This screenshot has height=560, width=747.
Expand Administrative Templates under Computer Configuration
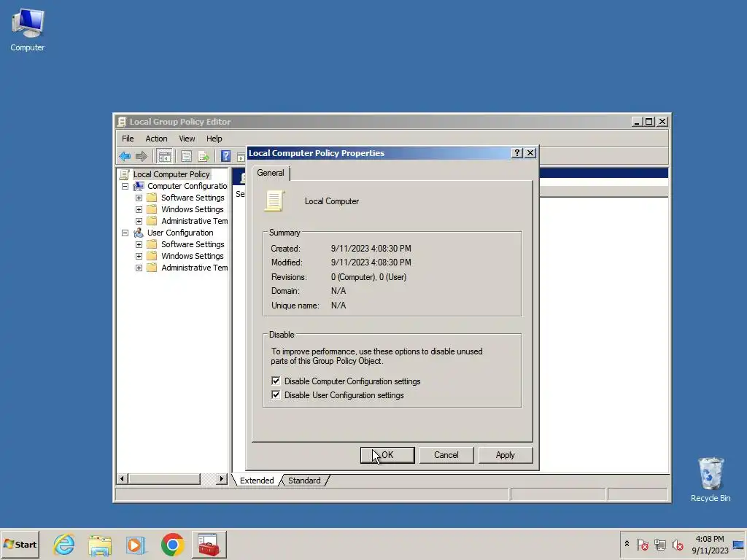tap(139, 221)
